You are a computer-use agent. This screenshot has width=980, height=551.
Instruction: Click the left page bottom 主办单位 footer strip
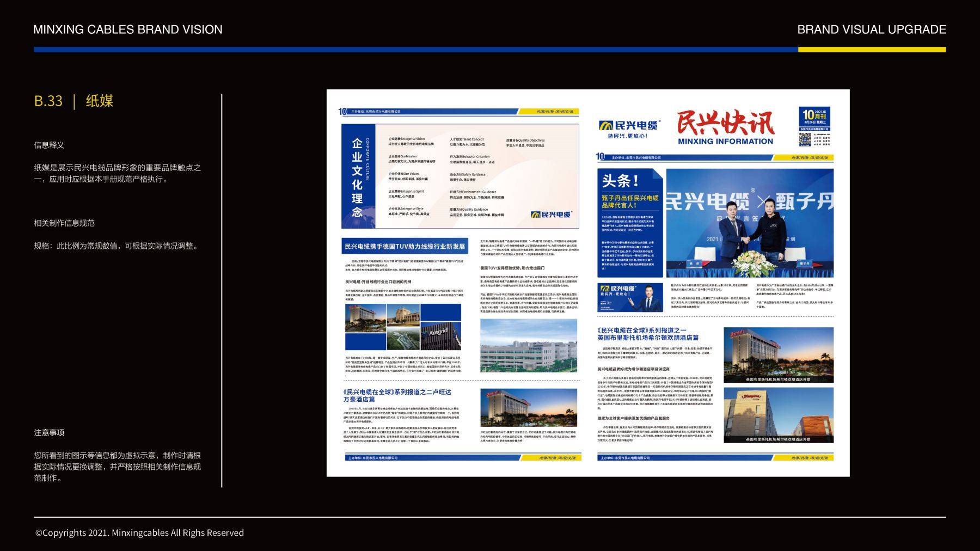[462, 458]
